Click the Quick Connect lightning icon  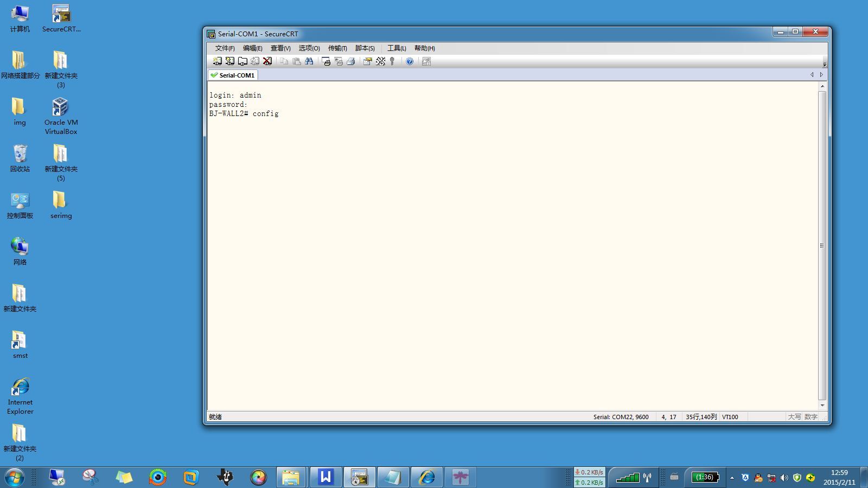(230, 61)
